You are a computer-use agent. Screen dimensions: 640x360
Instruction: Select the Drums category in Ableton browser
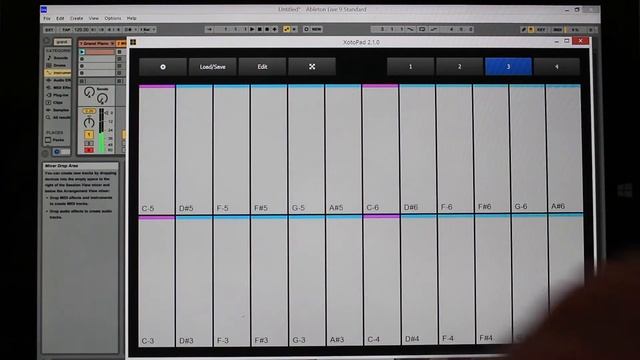click(x=58, y=65)
